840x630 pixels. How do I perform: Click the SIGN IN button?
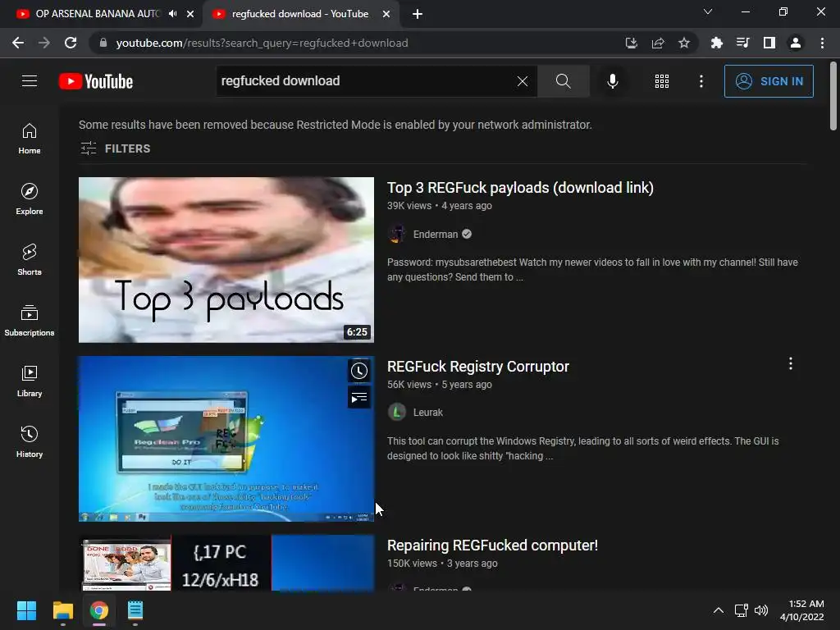click(769, 81)
